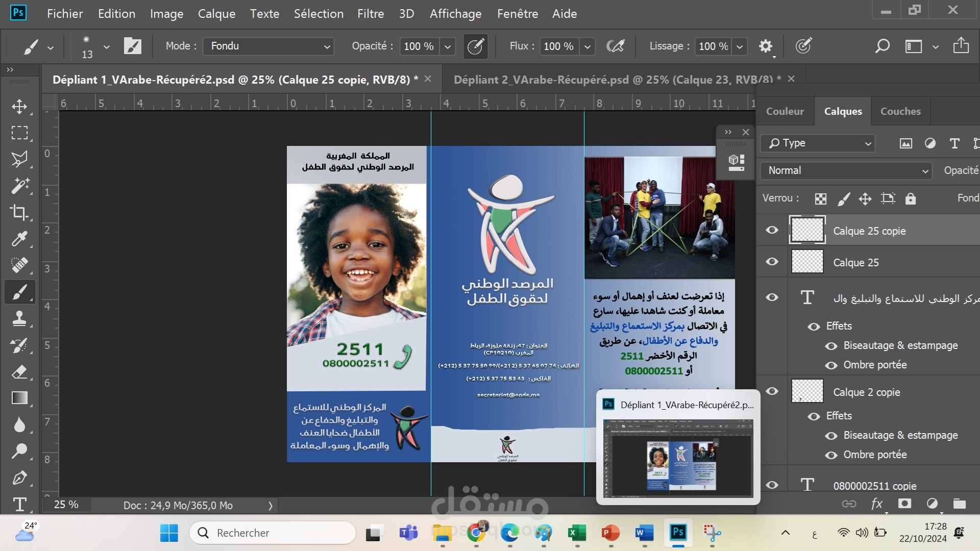Hide the Calque 2 copie layer

coord(772,391)
